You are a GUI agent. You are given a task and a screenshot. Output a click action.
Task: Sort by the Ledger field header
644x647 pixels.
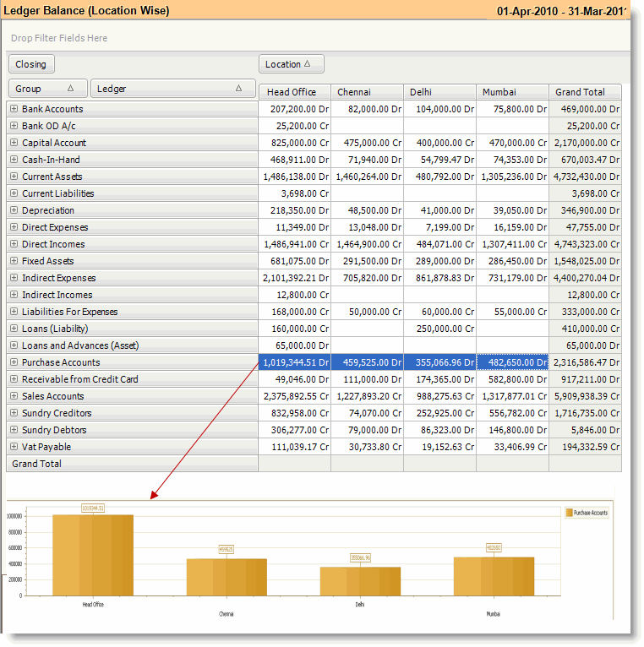[172, 89]
